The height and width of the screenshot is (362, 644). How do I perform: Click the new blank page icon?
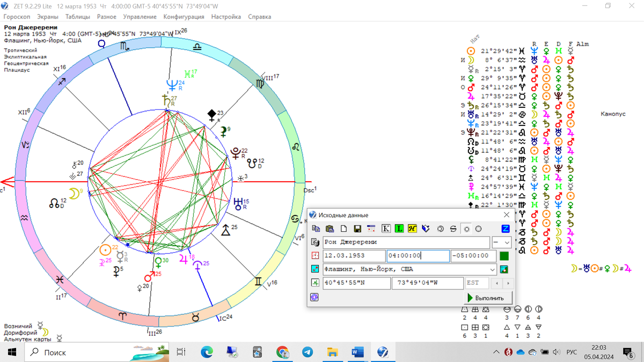[x=344, y=228]
